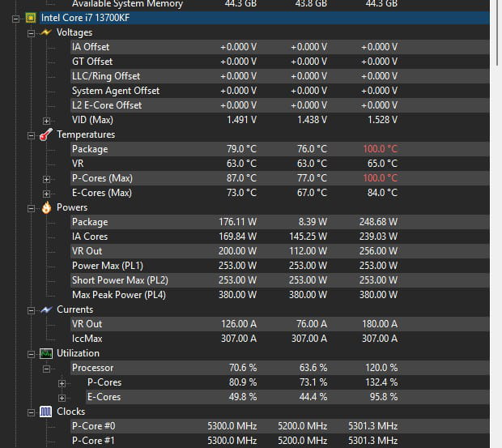
Task: Select the IccMax row
Action: pyautogui.click(x=280, y=339)
